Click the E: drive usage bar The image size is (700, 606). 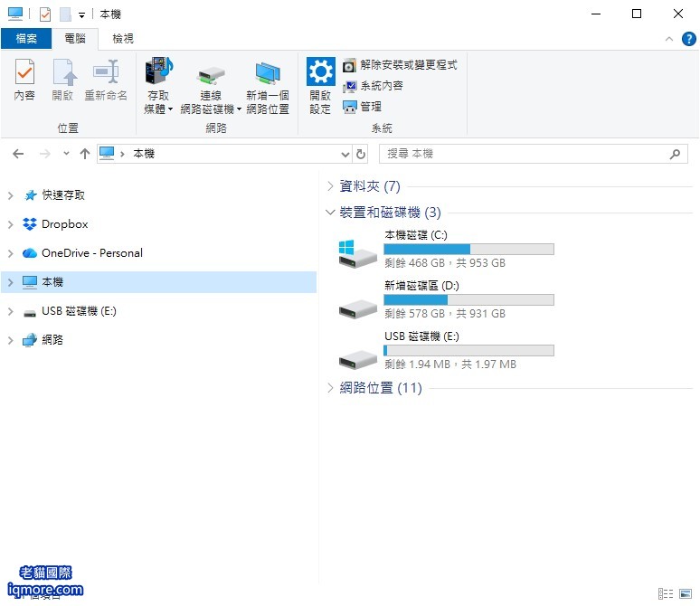click(x=468, y=351)
